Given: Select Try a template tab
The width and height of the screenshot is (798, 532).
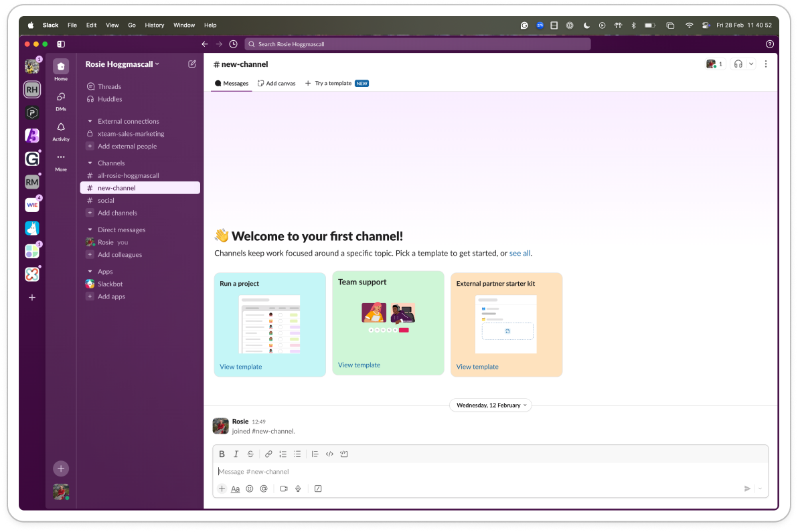Looking at the screenshot, I should tap(336, 84).
